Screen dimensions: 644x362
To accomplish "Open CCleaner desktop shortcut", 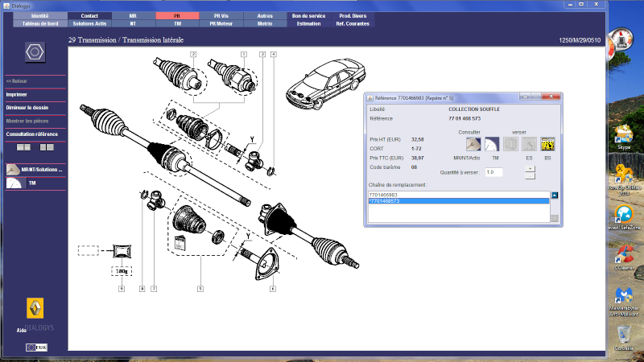I will (625, 257).
